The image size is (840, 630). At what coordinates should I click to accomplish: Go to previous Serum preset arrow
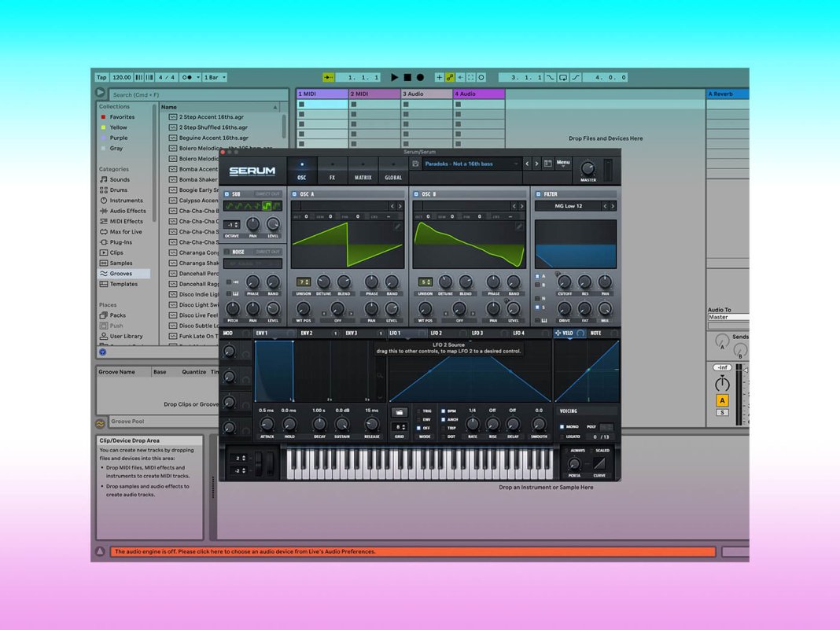tap(527, 164)
